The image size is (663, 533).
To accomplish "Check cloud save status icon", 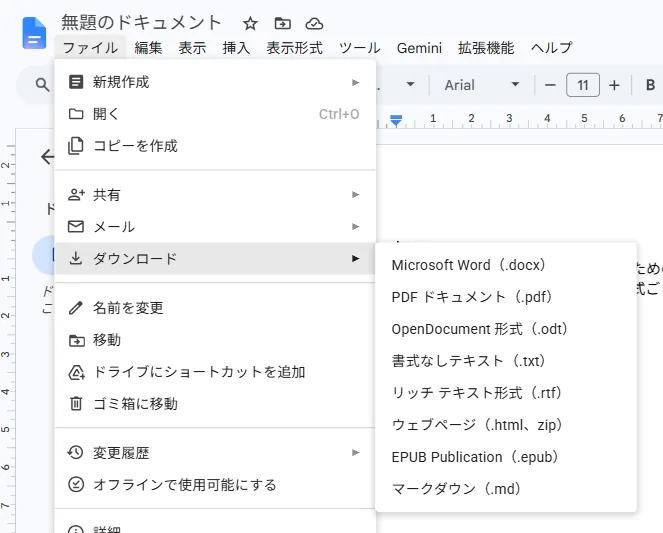I will point(314,24).
